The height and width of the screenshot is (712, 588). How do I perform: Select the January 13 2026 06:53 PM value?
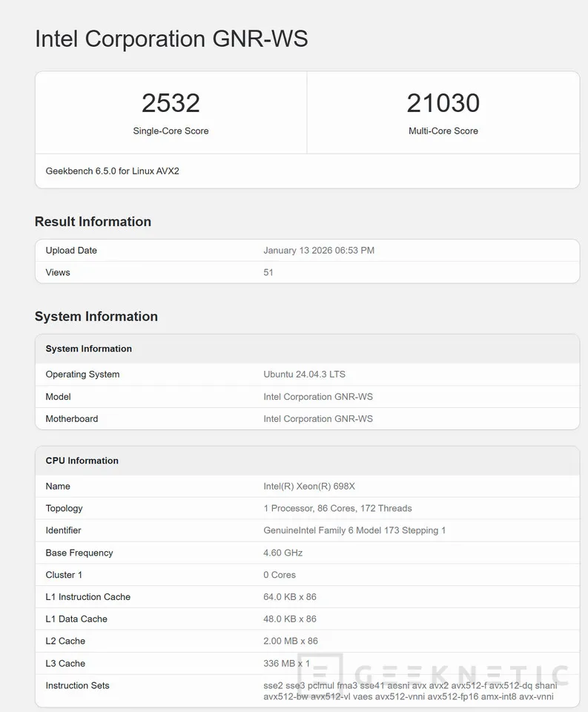click(319, 250)
